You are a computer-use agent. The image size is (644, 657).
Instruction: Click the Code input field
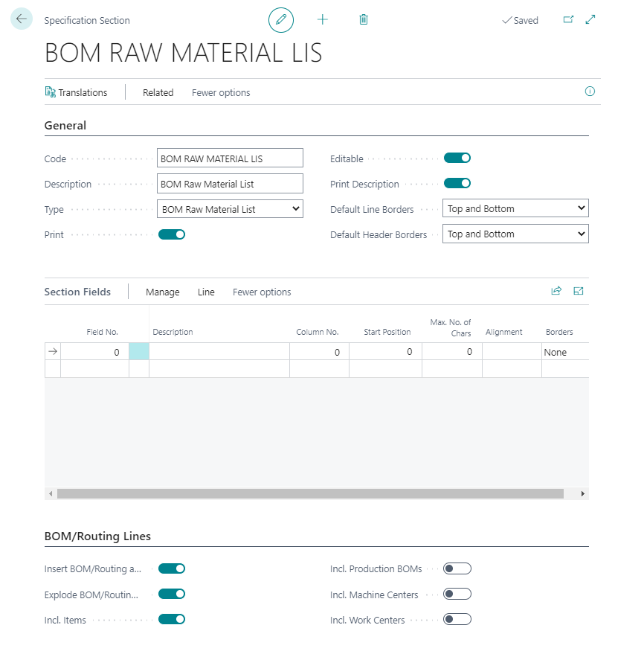[230, 158]
